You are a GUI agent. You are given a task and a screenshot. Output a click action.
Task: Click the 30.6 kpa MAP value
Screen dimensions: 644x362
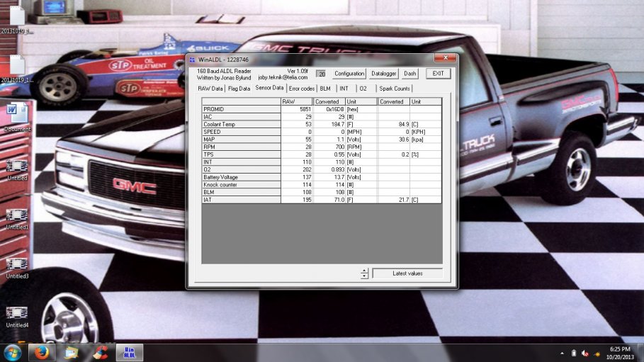tap(404, 140)
